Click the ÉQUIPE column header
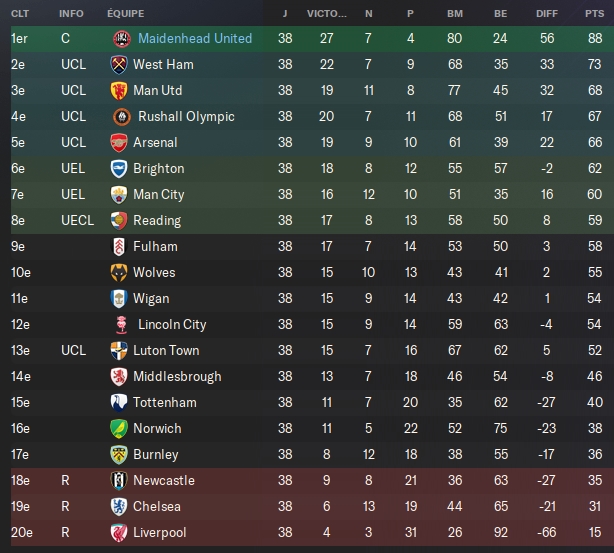 tap(126, 14)
